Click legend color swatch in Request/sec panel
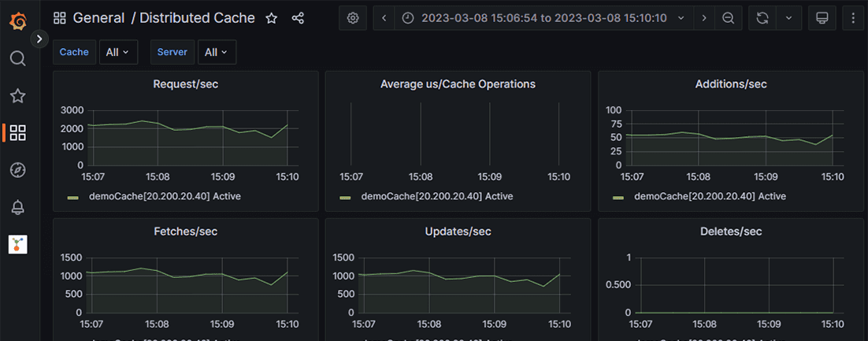 73,197
